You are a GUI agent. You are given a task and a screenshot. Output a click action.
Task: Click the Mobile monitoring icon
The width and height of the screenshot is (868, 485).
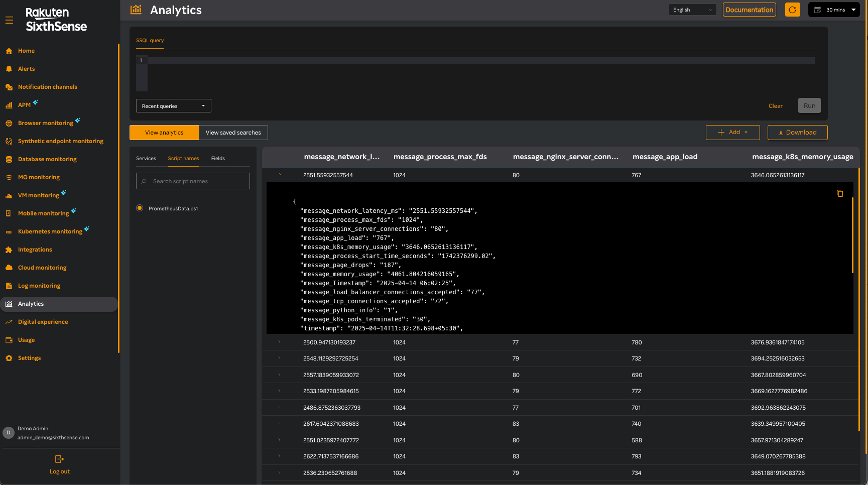[9, 213]
